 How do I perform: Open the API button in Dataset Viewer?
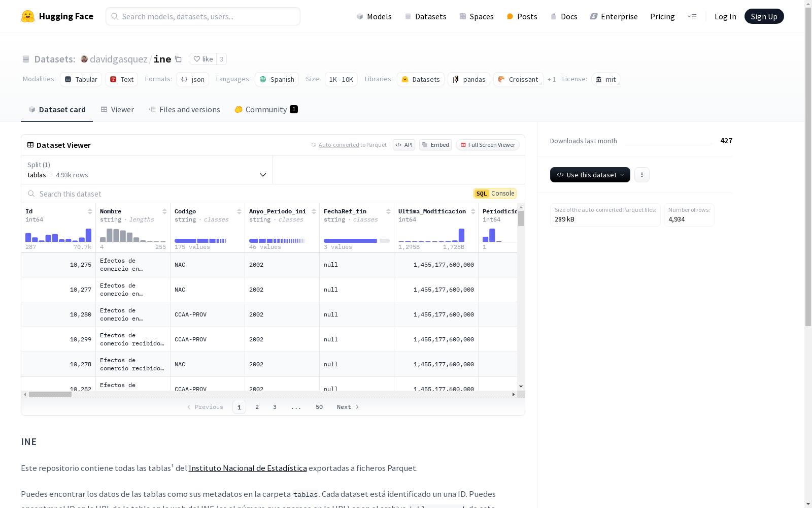(x=404, y=145)
